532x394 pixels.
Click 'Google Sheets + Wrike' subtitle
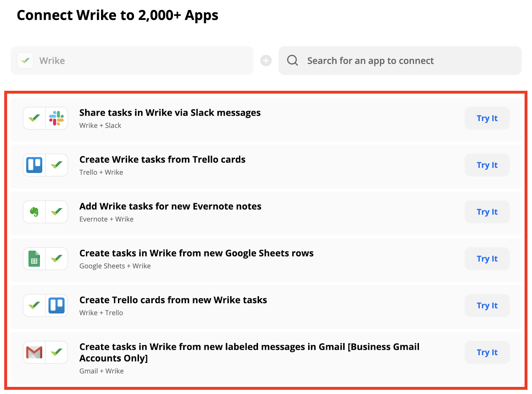click(x=115, y=266)
